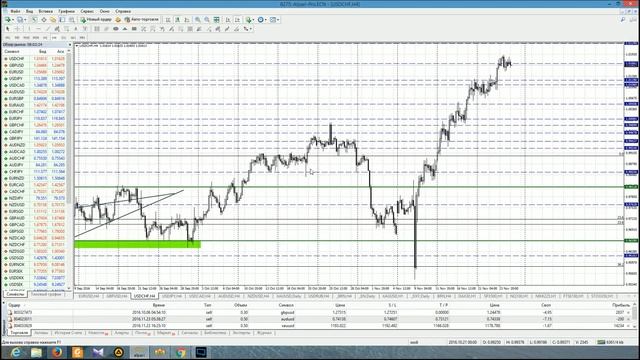Open the Navigator panel icon
This screenshot has height=360, width=640.
point(53,20)
